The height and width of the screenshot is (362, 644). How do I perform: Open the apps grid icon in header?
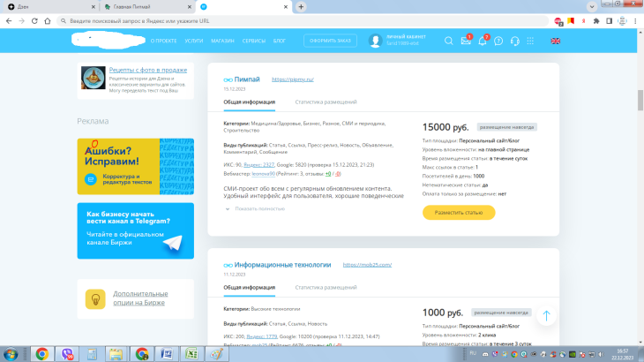[530, 41]
